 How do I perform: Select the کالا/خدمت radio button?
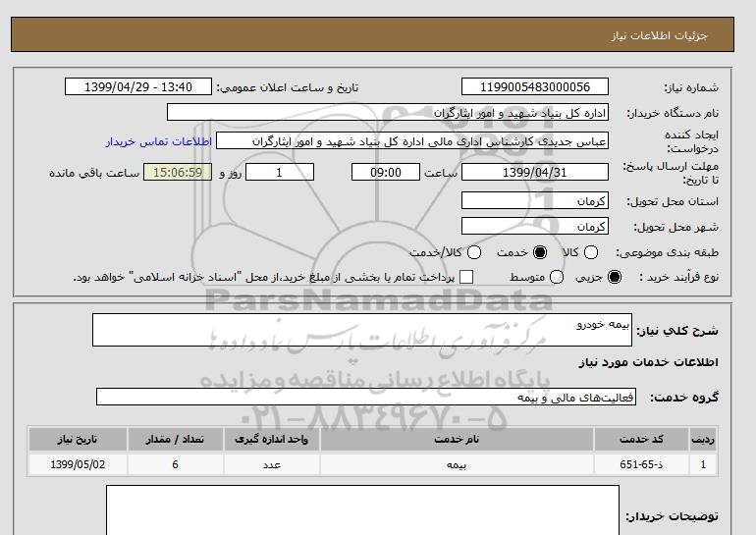474,252
